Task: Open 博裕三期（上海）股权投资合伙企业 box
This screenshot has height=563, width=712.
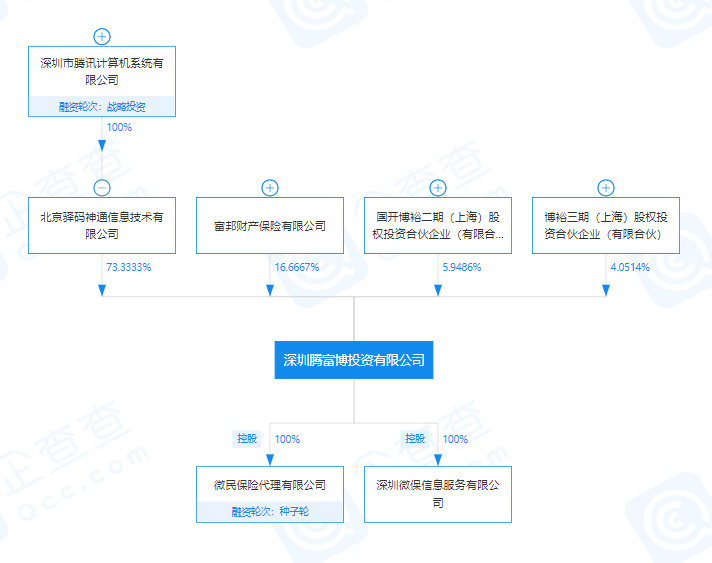Action: click(x=606, y=225)
